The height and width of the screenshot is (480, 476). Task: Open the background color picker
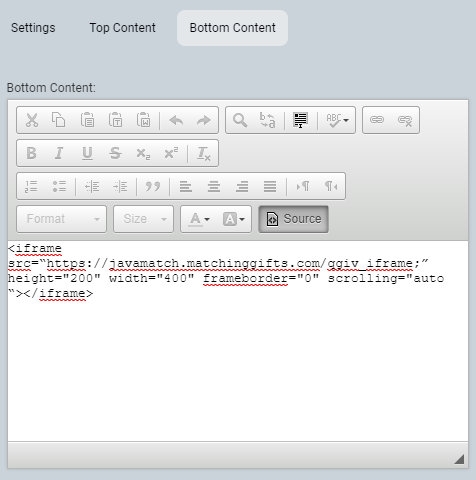click(x=234, y=219)
